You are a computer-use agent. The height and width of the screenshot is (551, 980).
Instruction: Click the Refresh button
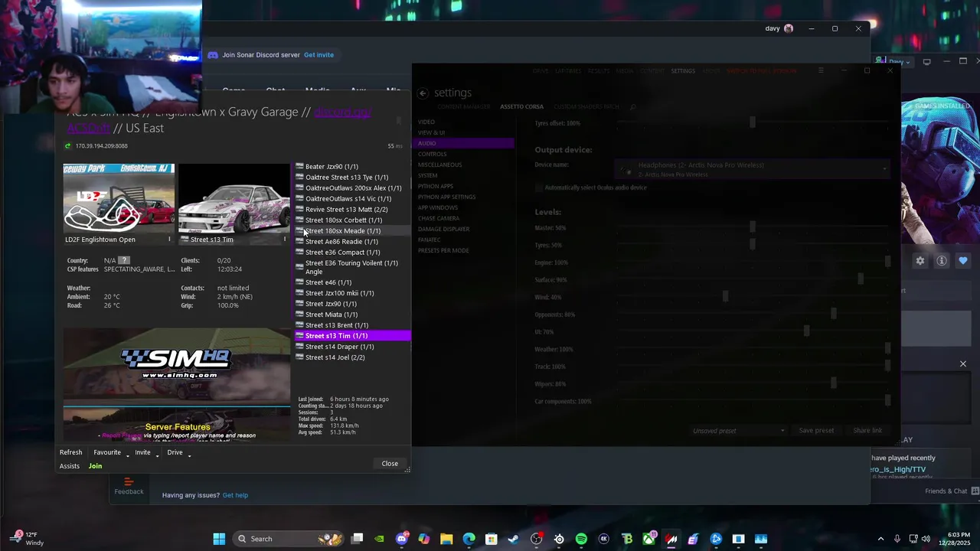coord(70,452)
